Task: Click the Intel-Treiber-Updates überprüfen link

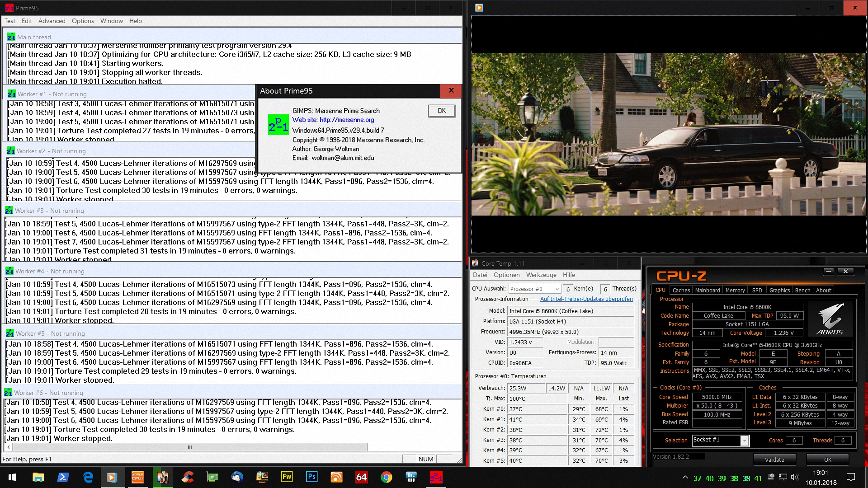Action: tap(586, 299)
